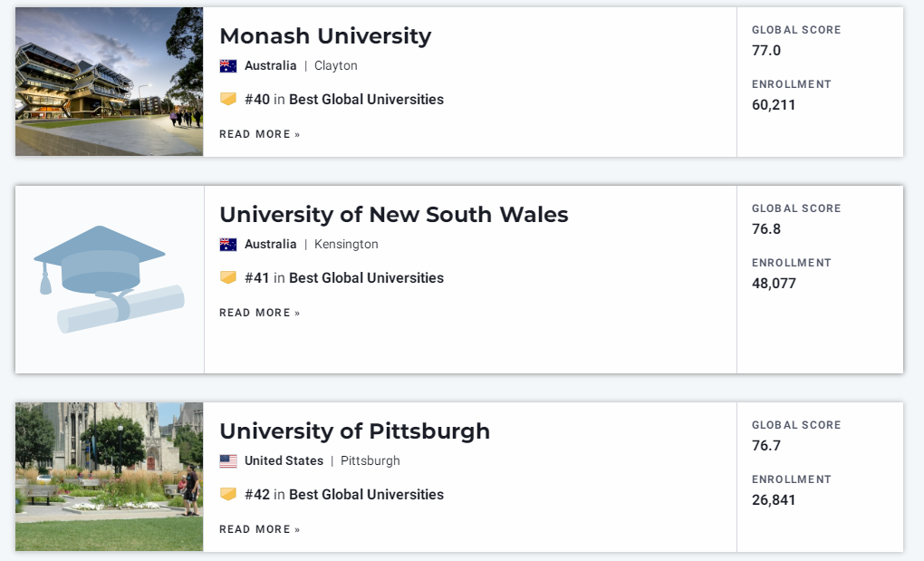Click Read More under Monash University

pyautogui.click(x=260, y=134)
